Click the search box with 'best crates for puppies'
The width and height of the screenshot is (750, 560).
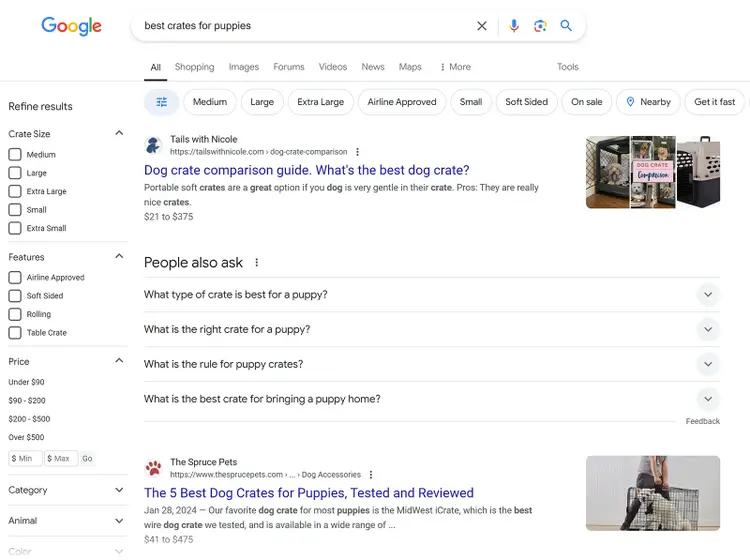(x=306, y=26)
